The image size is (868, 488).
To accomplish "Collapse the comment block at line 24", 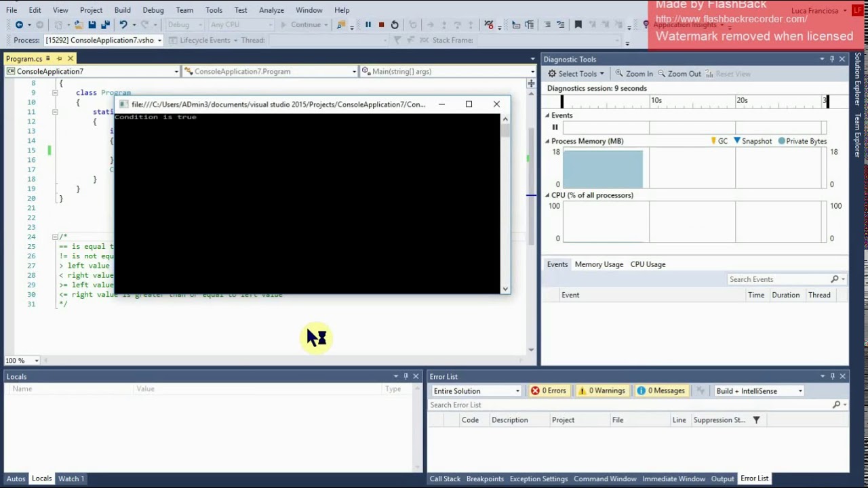I will [x=55, y=237].
